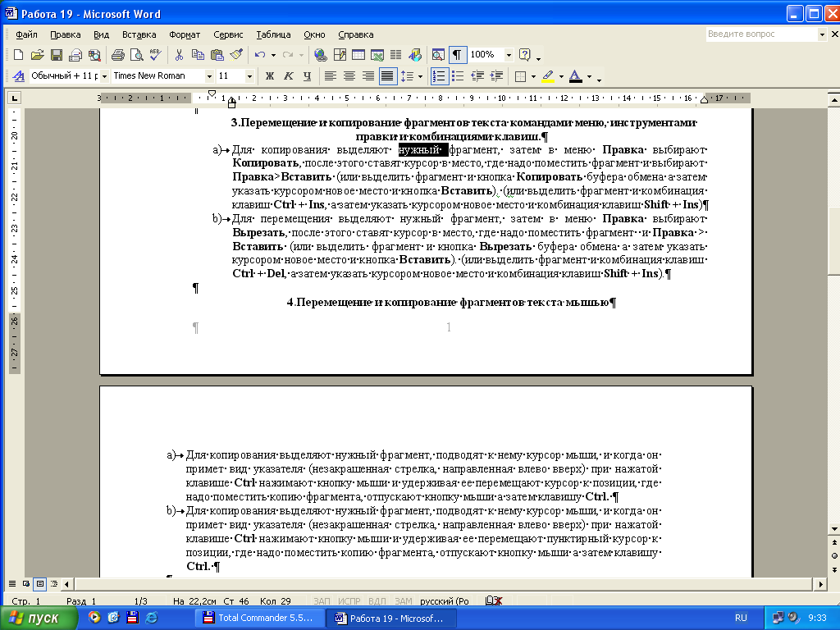
Task: Decrease the paragraph indent
Action: [477, 76]
